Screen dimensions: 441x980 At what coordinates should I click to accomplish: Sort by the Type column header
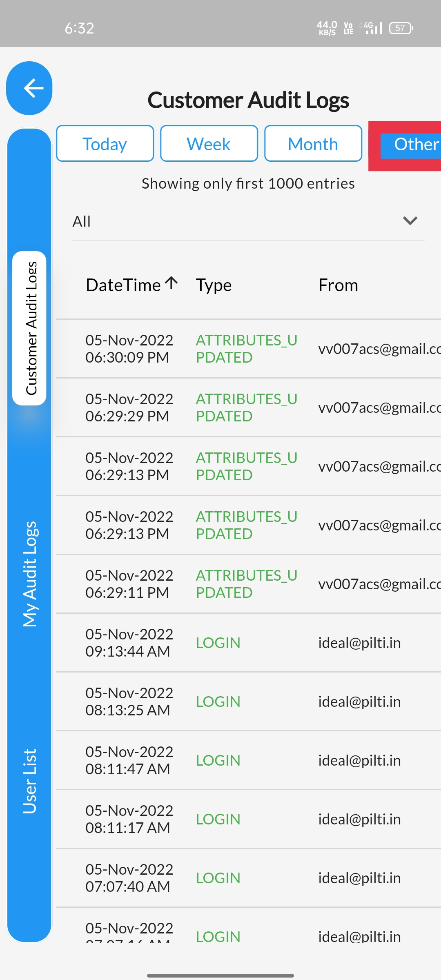[x=214, y=285]
